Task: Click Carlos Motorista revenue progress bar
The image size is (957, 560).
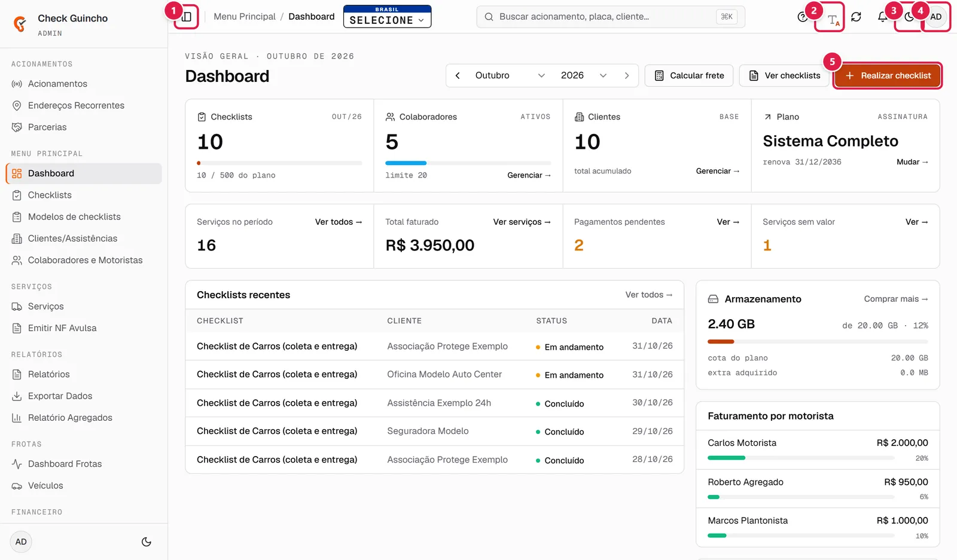Action: [x=801, y=458]
